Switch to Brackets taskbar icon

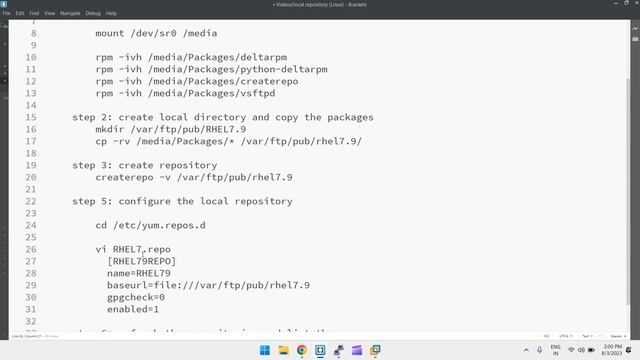pyautogui.click(x=320, y=350)
